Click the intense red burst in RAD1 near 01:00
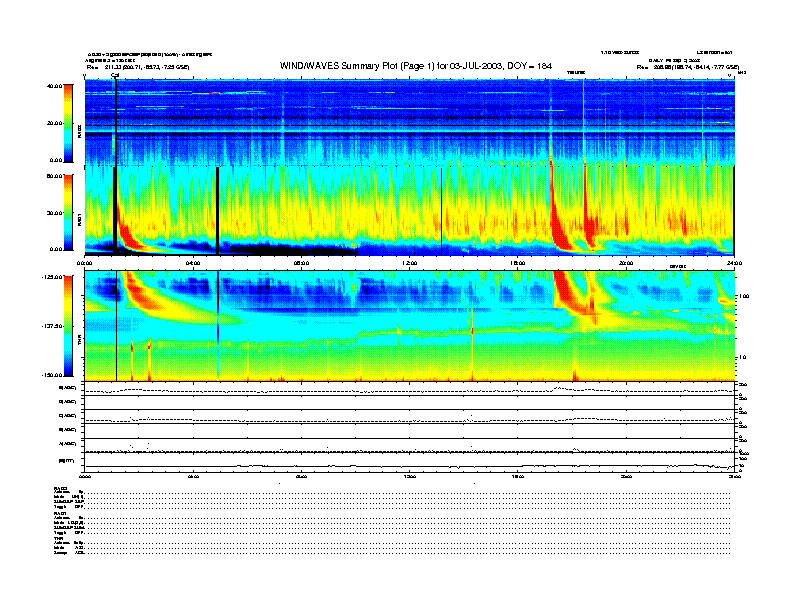This screenshot has width=792, height=612. (x=127, y=235)
